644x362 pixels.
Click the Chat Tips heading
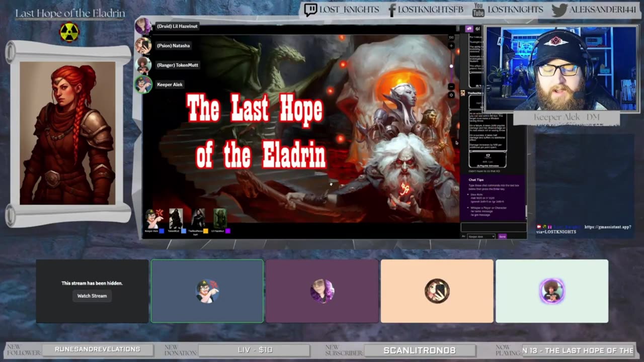click(476, 179)
